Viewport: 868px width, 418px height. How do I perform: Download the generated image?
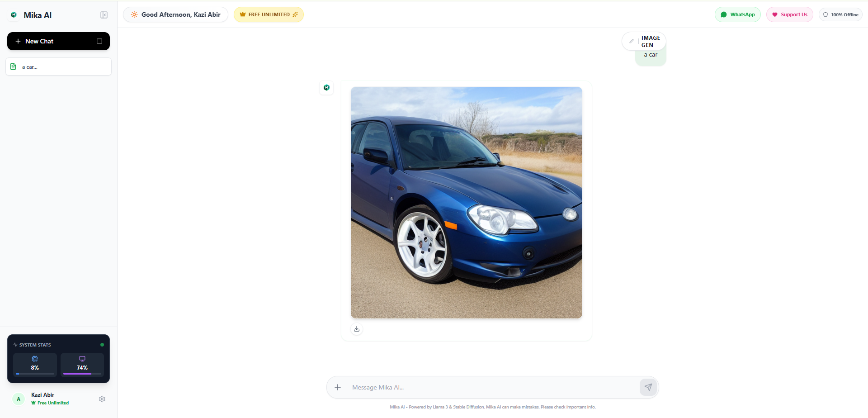pos(357,329)
